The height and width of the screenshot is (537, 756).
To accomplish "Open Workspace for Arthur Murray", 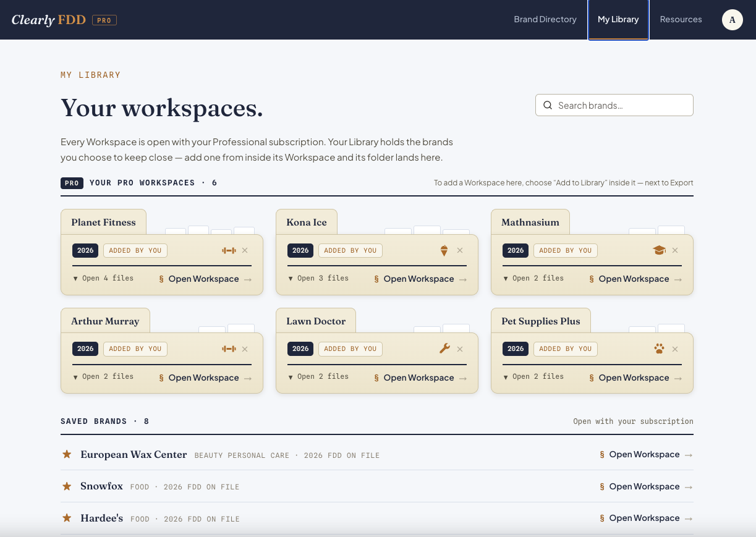I will (205, 378).
